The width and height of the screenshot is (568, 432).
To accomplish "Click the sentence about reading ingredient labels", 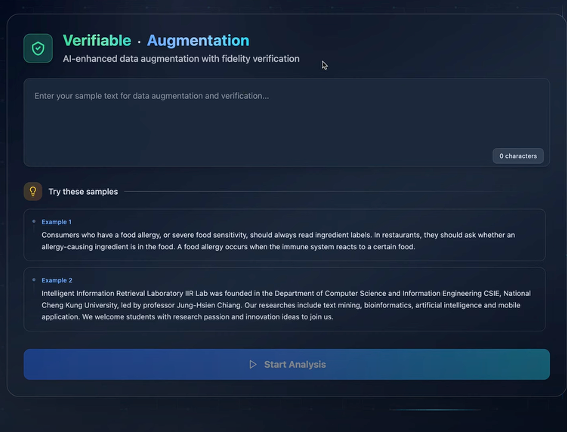I will pyautogui.click(x=206, y=235).
